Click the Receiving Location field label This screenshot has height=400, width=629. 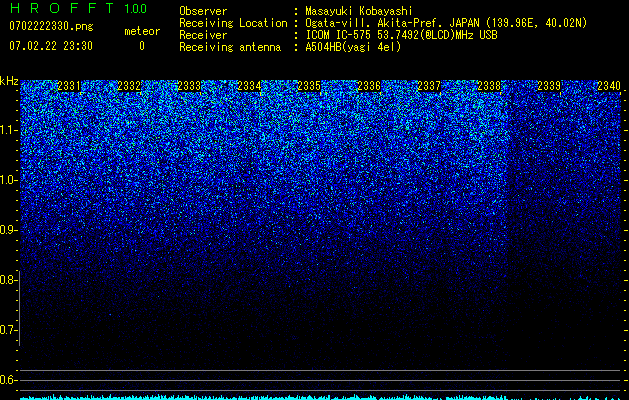pyautogui.click(x=233, y=23)
